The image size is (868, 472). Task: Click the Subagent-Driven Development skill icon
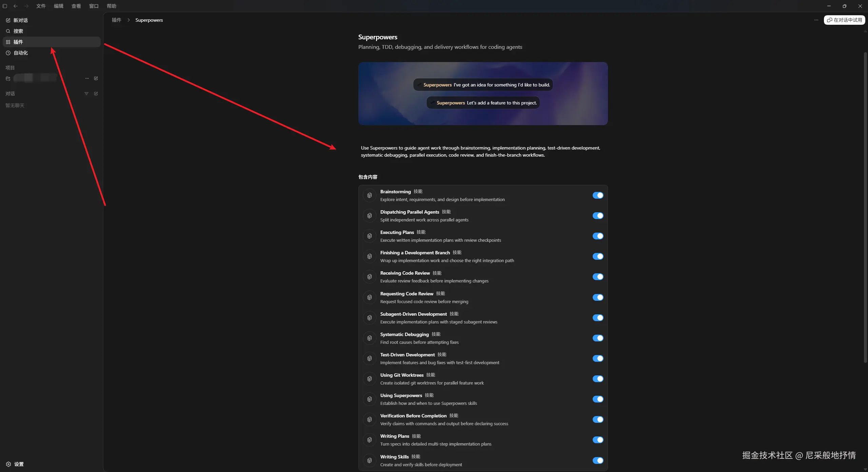[370, 318]
